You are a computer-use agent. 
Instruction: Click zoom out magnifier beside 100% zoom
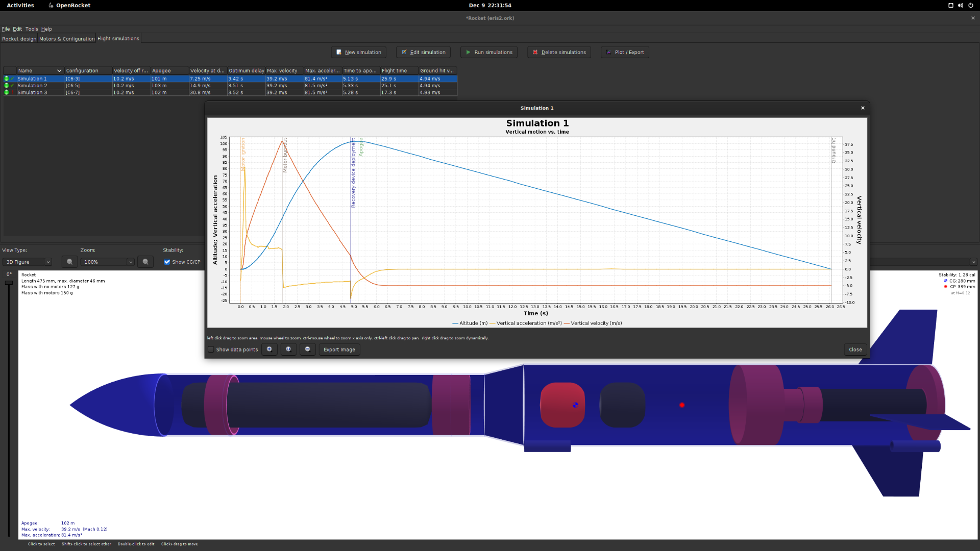pyautogui.click(x=70, y=262)
